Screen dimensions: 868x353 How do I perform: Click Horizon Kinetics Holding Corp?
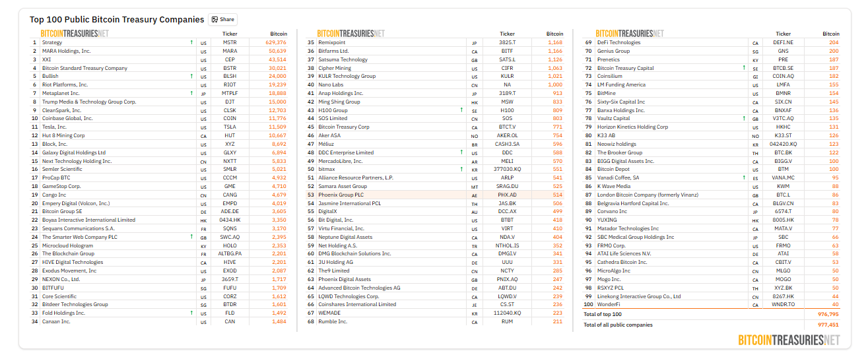[632, 127]
